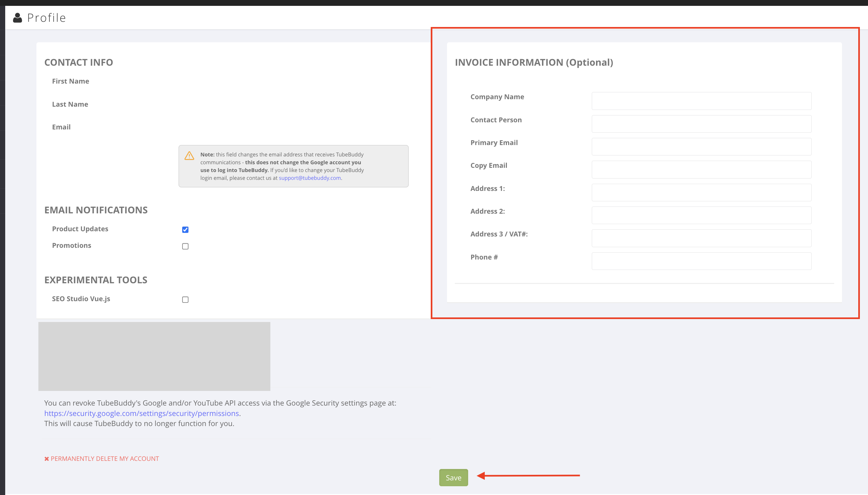
Task: Click the text about revoking Google API access
Action: pyautogui.click(x=220, y=403)
